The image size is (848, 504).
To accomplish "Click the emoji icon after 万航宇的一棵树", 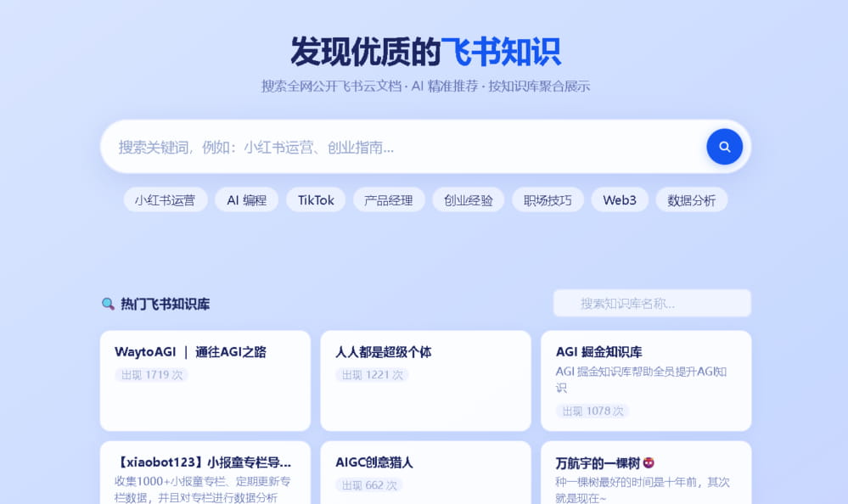I will 649,463.
